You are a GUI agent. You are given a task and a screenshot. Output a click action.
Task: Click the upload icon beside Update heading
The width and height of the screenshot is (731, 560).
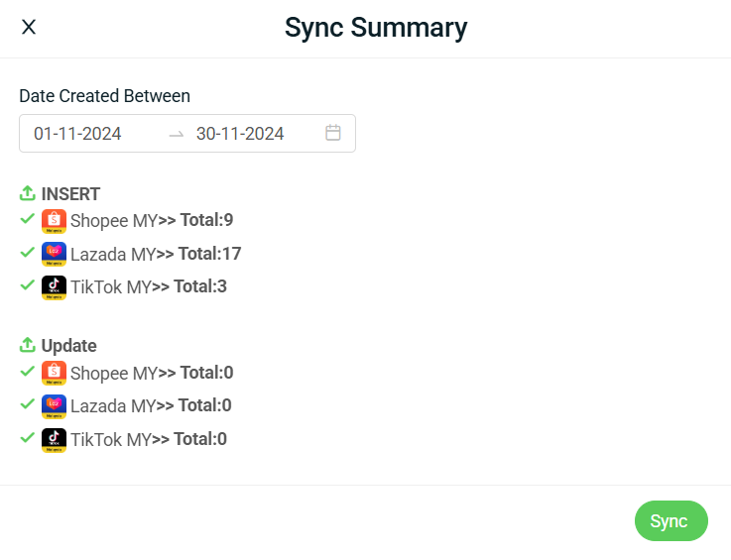pos(28,346)
